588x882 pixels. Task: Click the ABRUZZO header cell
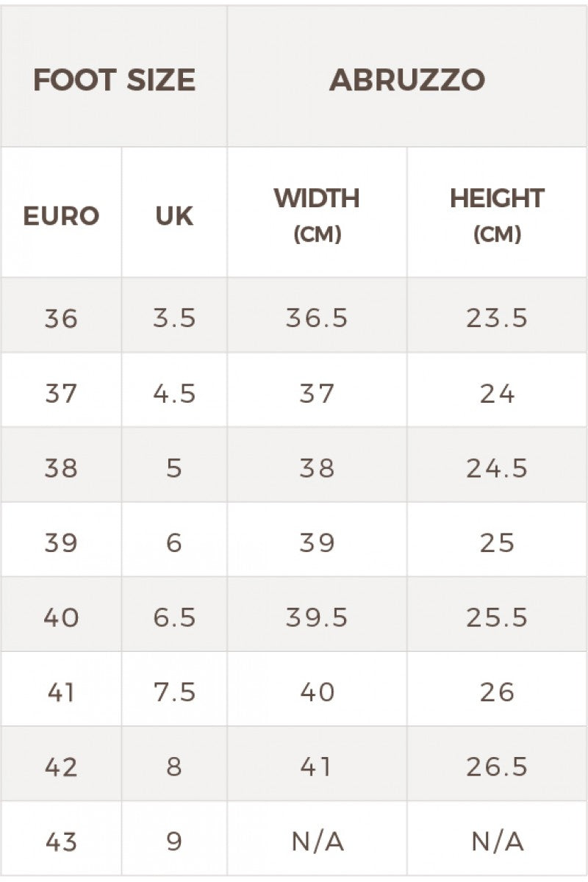pyautogui.click(x=407, y=79)
